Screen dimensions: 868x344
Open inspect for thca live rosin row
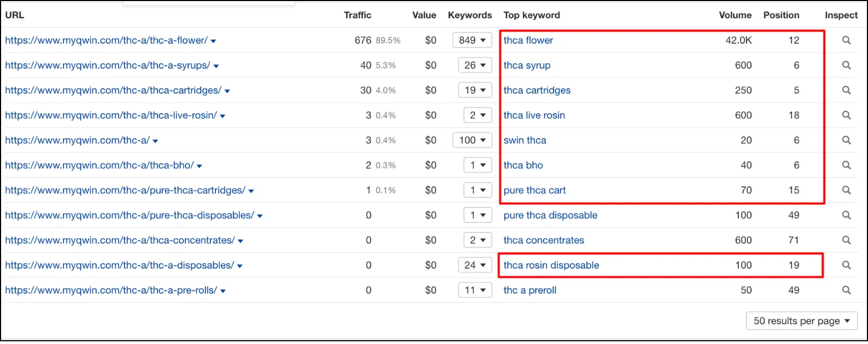pyautogui.click(x=846, y=115)
